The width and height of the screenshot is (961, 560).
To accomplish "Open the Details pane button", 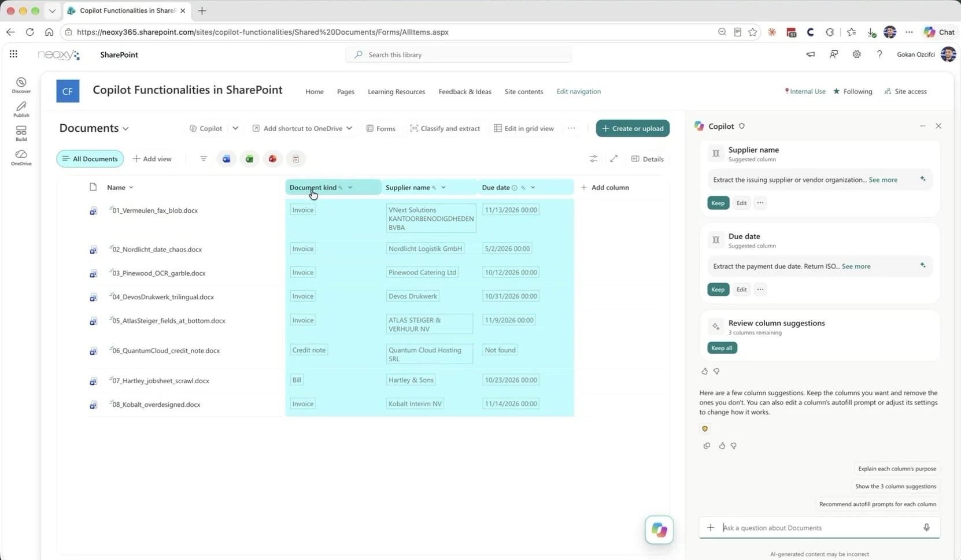I will [x=648, y=159].
